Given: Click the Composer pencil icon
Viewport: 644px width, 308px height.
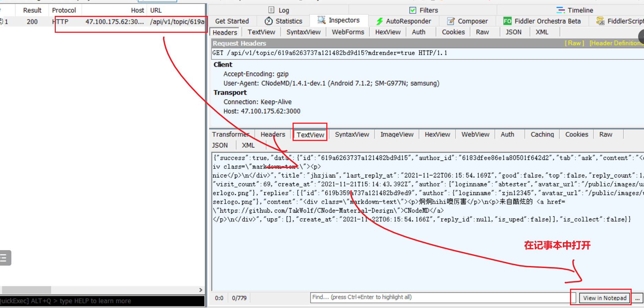Looking at the screenshot, I should click(451, 21).
